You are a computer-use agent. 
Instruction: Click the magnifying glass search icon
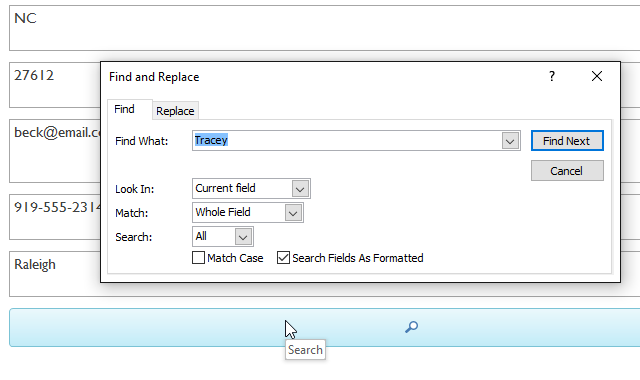411,327
